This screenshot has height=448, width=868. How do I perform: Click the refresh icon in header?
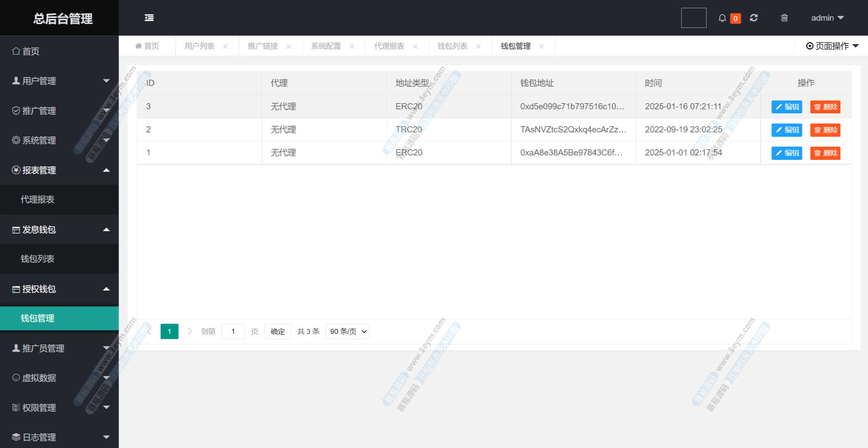pyautogui.click(x=754, y=18)
